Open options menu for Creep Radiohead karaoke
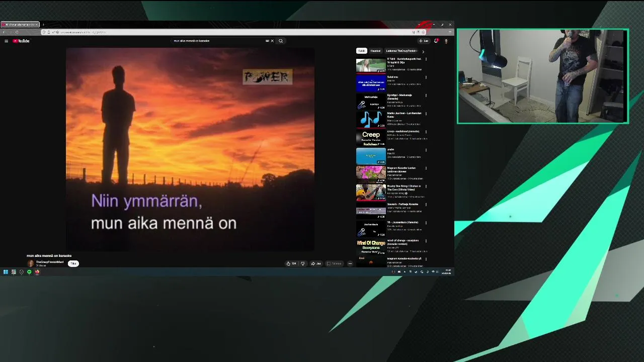Screen dimensions: 644x362 tap(426, 132)
